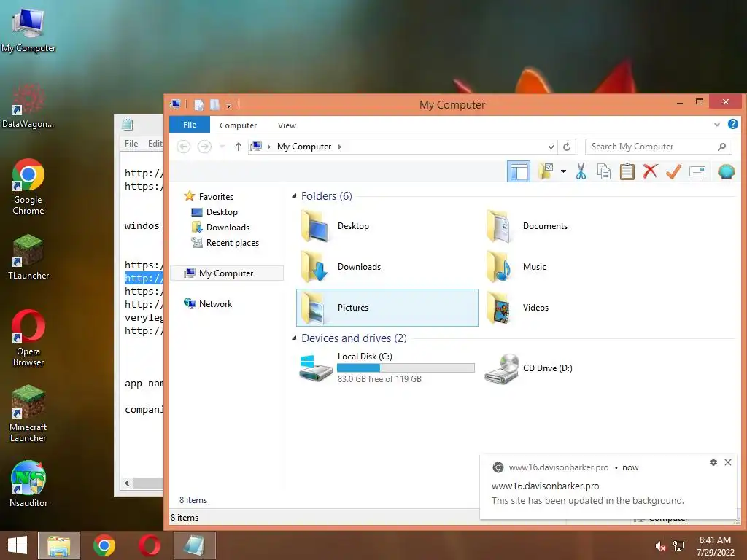Click Opera icon in taskbar
Image resolution: width=747 pixels, height=560 pixels.
(150, 545)
